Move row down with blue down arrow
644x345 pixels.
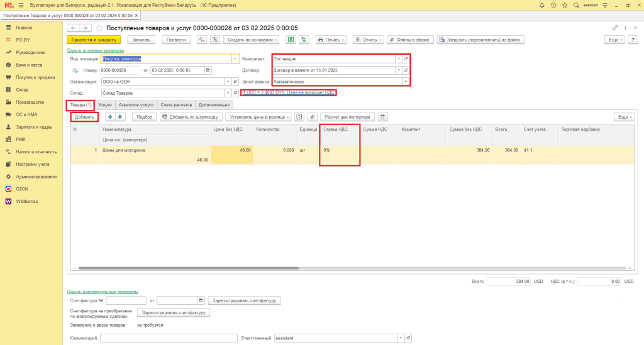pos(120,117)
